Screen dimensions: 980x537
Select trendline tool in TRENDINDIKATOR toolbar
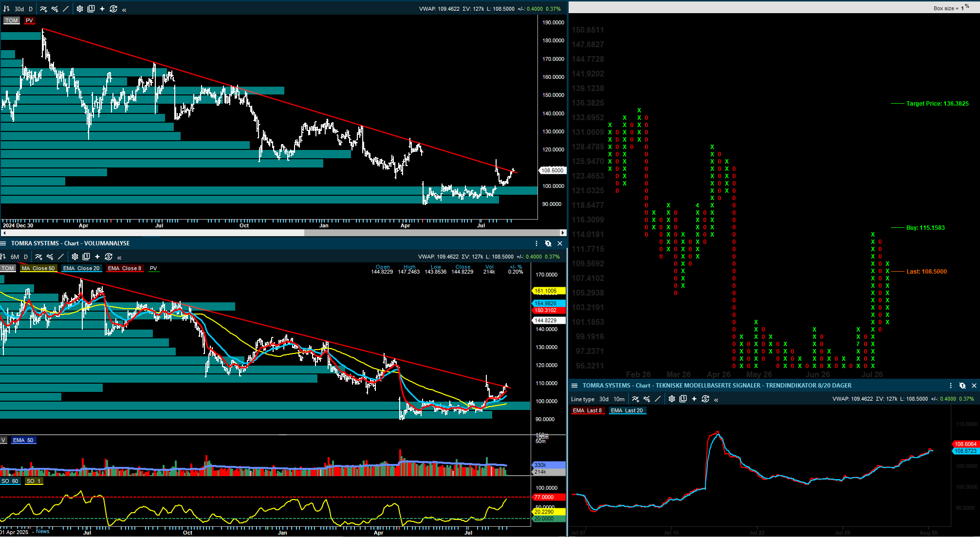[658, 399]
